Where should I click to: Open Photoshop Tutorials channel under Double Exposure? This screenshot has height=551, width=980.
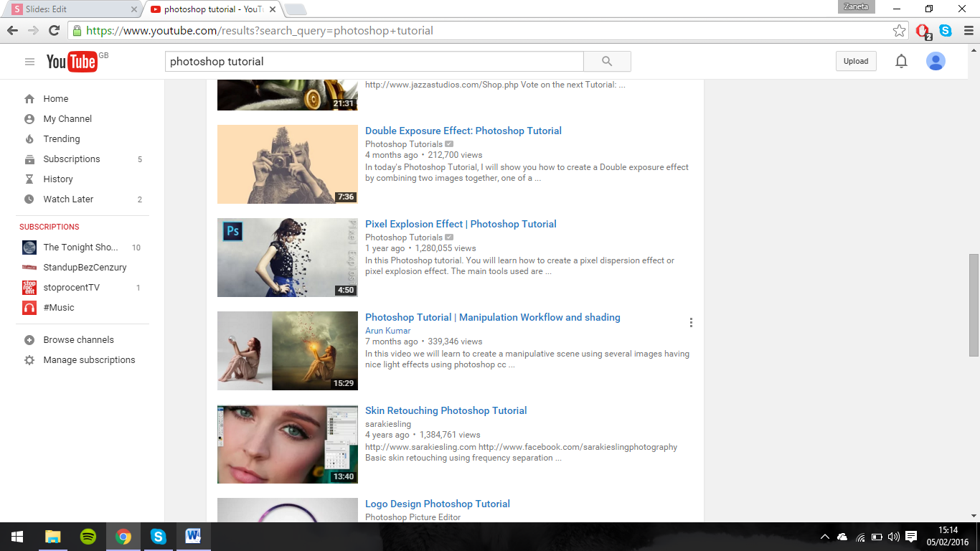pos(405,144)
